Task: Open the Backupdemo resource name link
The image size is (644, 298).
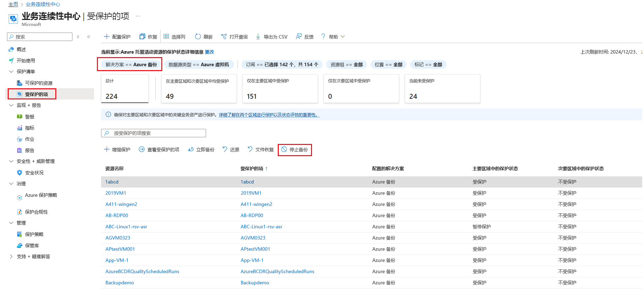Action: (120, 283)
